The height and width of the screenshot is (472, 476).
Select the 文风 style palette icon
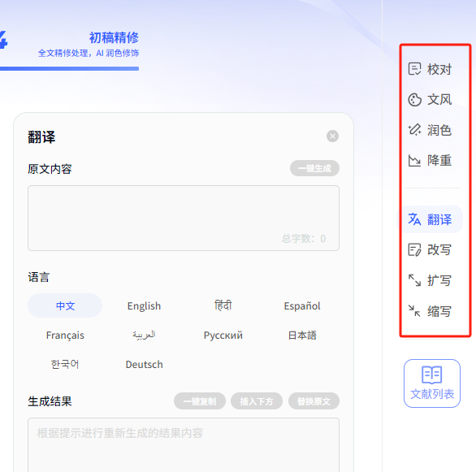click(414, 100)
